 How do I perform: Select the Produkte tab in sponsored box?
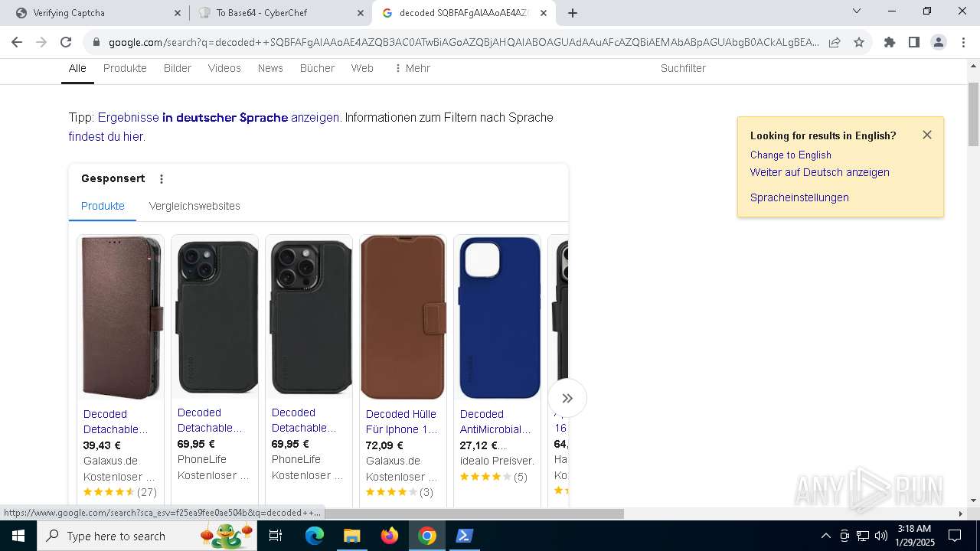(103, 206)
